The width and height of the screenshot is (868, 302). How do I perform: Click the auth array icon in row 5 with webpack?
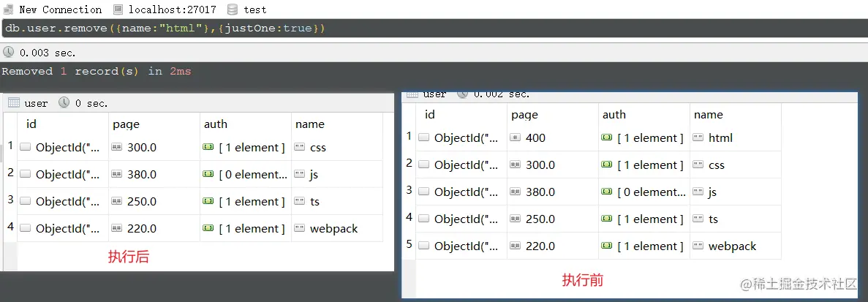pos(607,246)
